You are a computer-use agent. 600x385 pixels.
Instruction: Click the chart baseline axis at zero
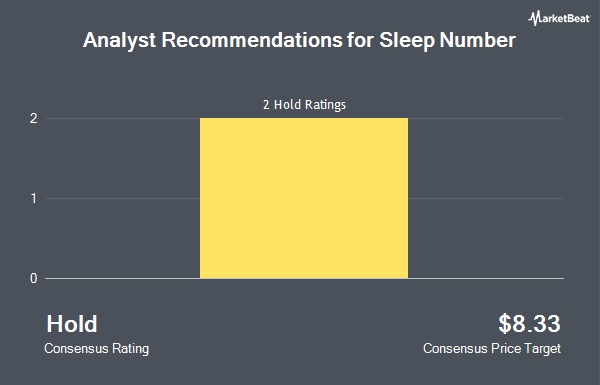point(304,278)
